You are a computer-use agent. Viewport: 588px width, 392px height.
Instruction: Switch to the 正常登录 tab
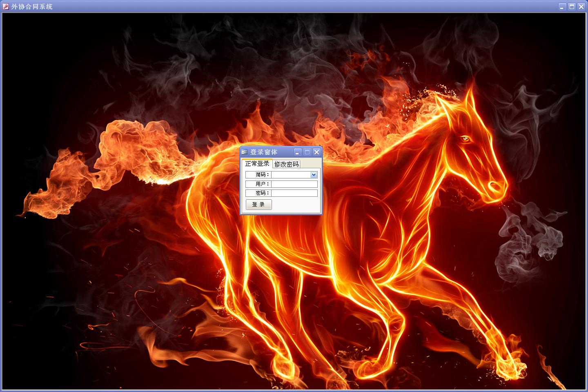pyautogui.click(x=257, y=163)
